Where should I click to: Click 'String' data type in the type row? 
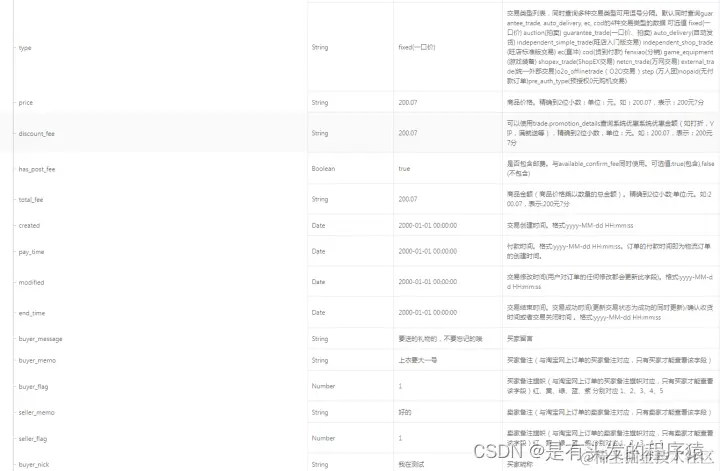(x=320, y=47)
